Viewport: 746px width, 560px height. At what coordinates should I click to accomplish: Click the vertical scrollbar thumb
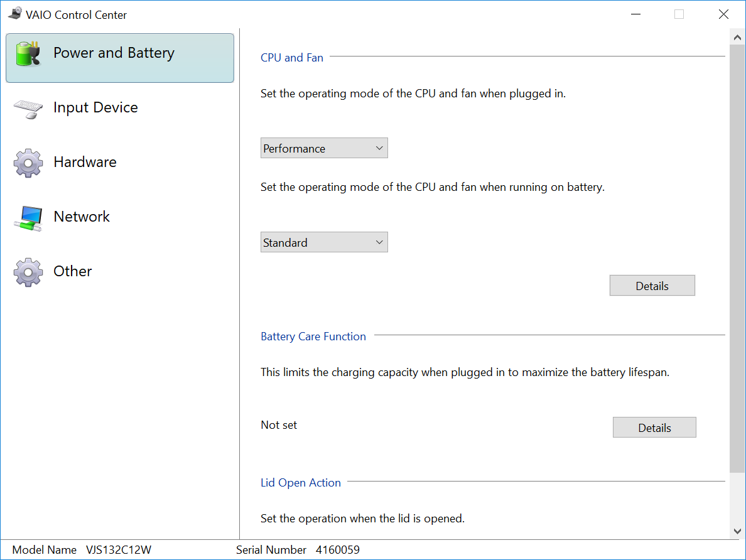[737, 259]
